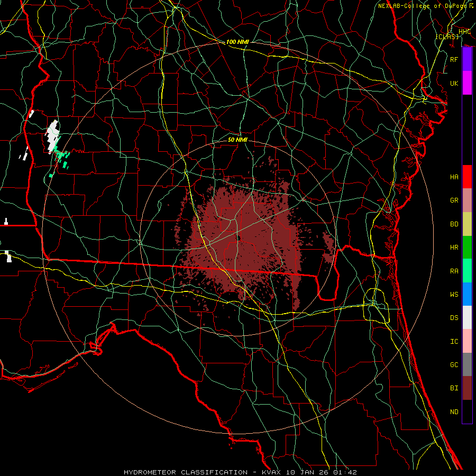The width and height of the screenshot is (476, 476).
Task: Click the GR legend label
Action: click(454, 200)
